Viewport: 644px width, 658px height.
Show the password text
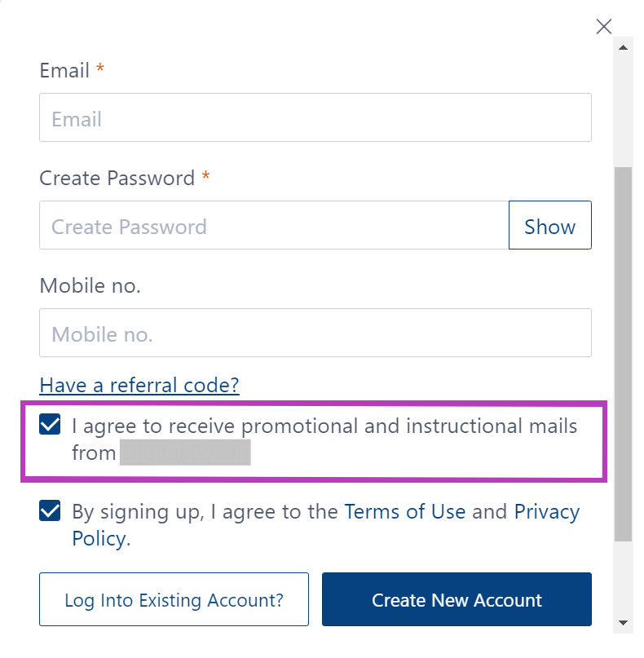pos(549,226)
